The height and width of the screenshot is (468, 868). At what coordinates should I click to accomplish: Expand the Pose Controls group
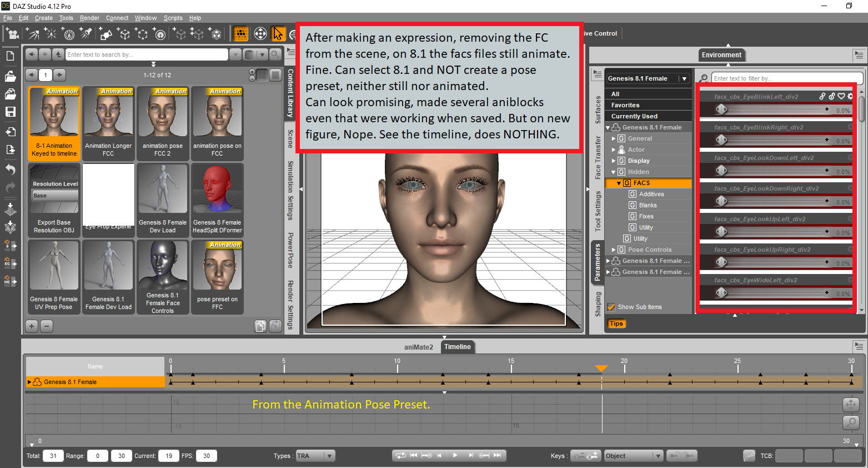[x=614, y=250]
